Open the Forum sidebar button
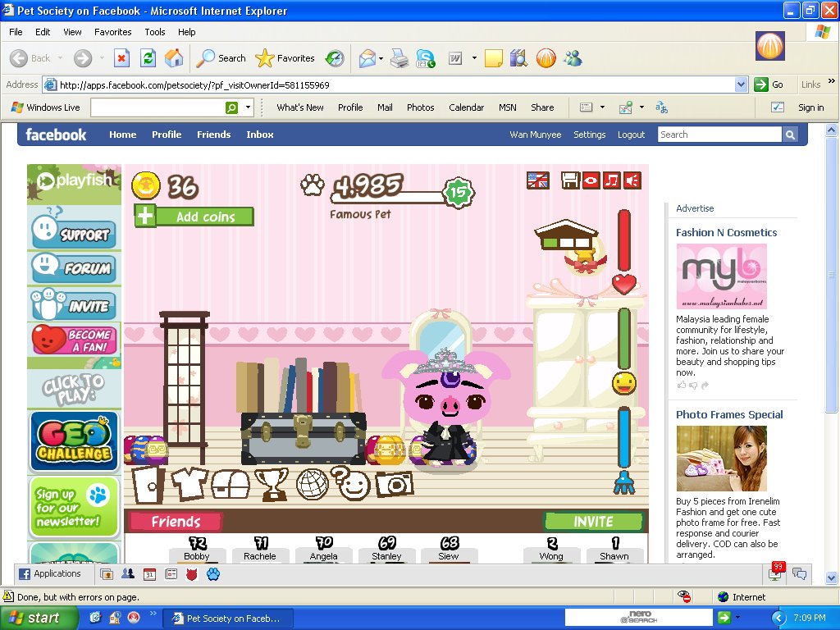840x630 pixels. tap(74, 267)
